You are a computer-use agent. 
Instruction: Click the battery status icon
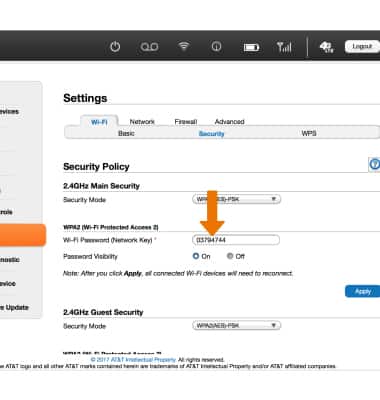tap(251, 47)
